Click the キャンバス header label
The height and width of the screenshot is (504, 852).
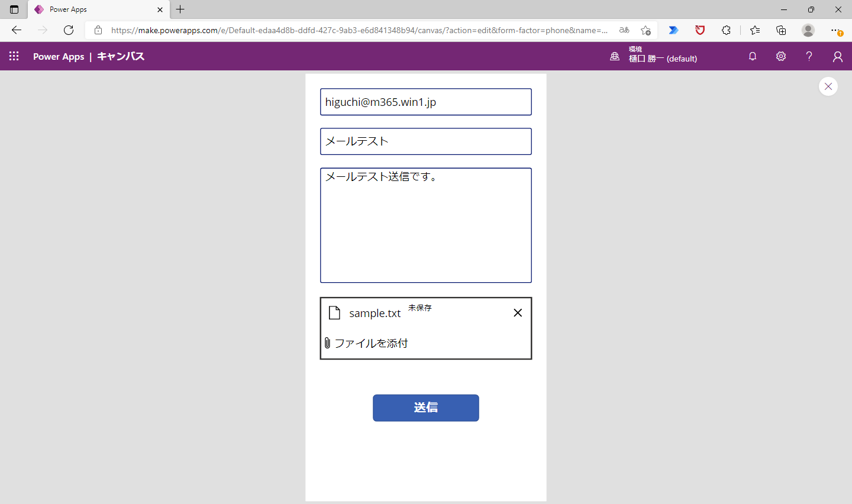point(121,56)
